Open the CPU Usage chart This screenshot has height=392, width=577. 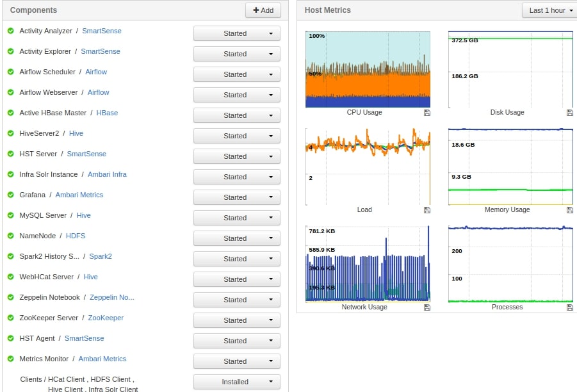coord(368,70)
